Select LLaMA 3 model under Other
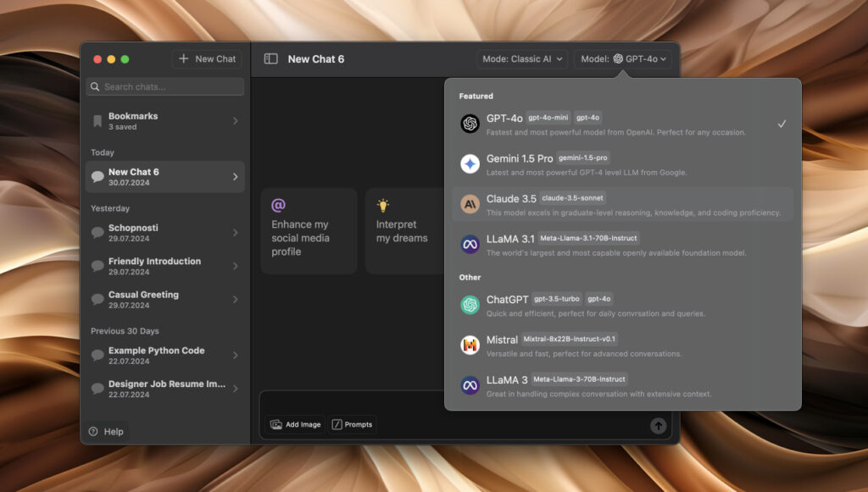The width and height of the screenshot is (868, 492). 623,386
